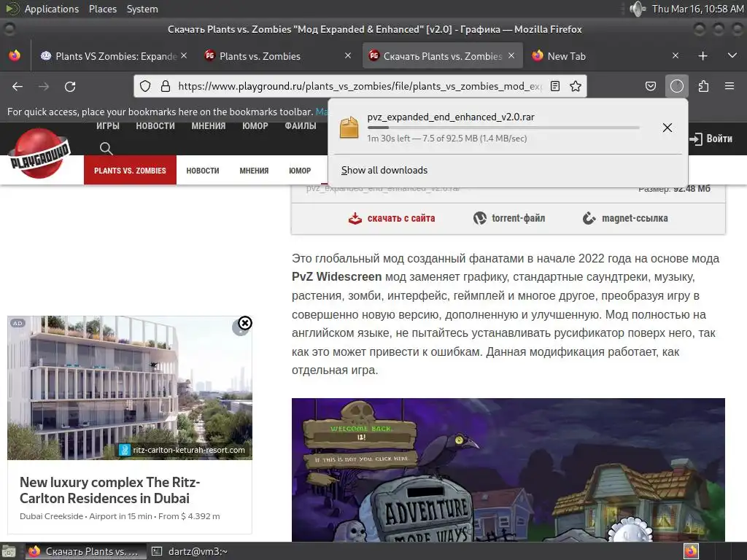Cancel the pvz_expanded rar download
This screenshot has width=747, height=560.
click(x=667, y=128)
